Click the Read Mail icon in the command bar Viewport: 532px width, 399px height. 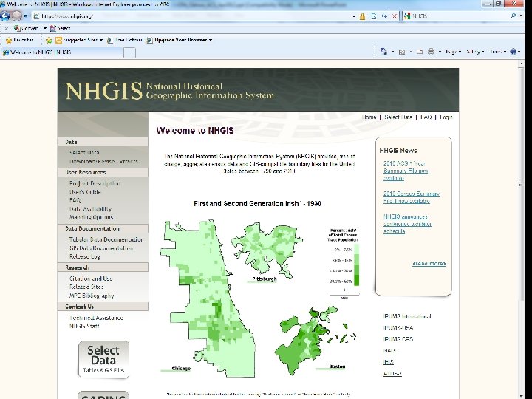point(420,52)
